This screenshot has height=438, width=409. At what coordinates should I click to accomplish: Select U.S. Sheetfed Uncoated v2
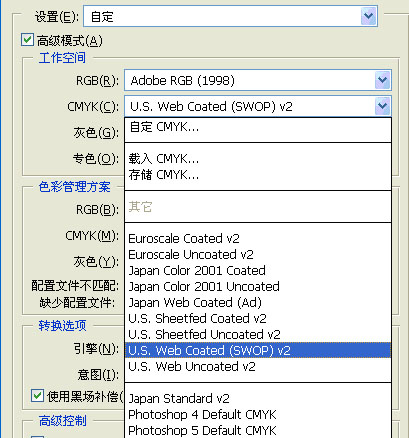258,334
